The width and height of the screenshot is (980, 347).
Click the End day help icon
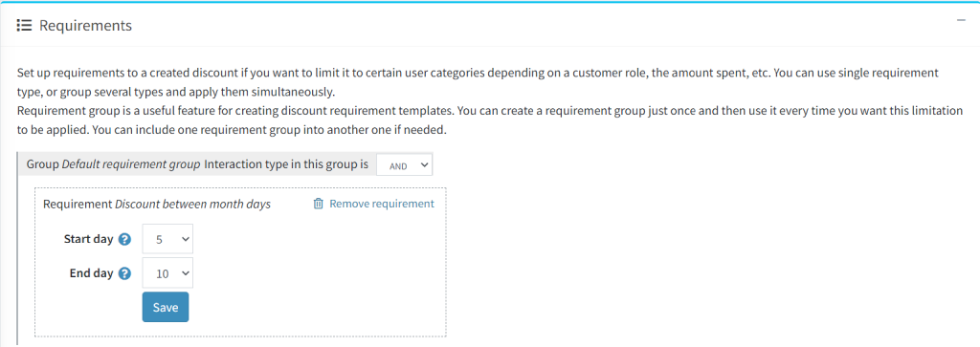pyautogui.click(x=125, y=273)
